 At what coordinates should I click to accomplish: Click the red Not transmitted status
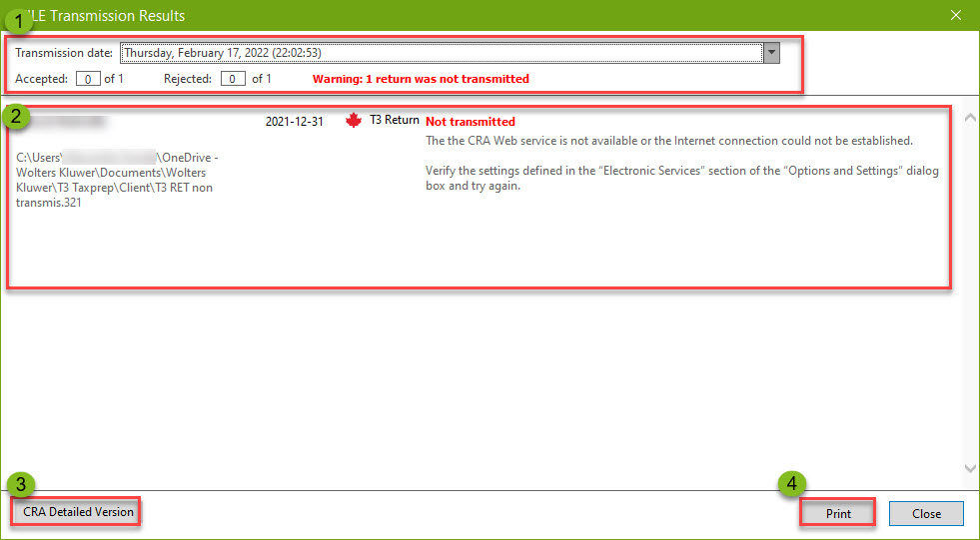(471, 122)
